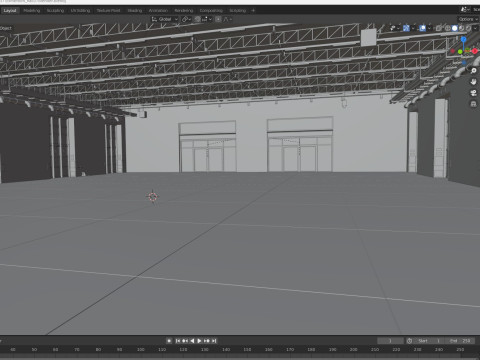The width and height of the screenshot is (480, 360).
Task: Open the shading options dropdown arrow
Action: 475,28
